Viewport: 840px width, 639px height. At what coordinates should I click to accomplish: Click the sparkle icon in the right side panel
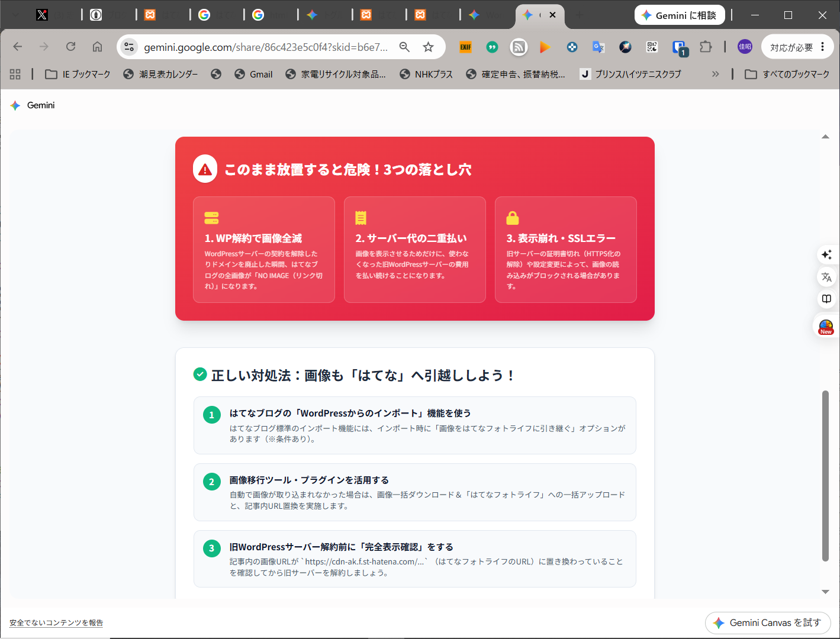tap(826, 254)
